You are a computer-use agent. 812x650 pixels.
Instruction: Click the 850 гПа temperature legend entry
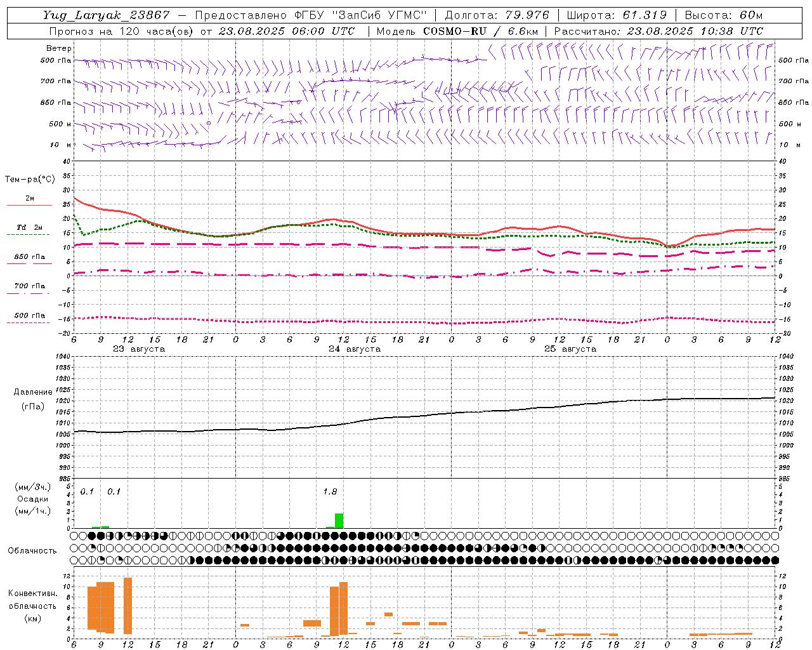pyautogui.click(x=29, y=257)
